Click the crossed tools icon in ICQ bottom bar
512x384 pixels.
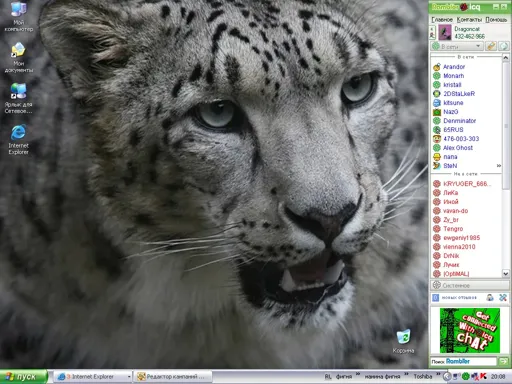pos(503,297)
